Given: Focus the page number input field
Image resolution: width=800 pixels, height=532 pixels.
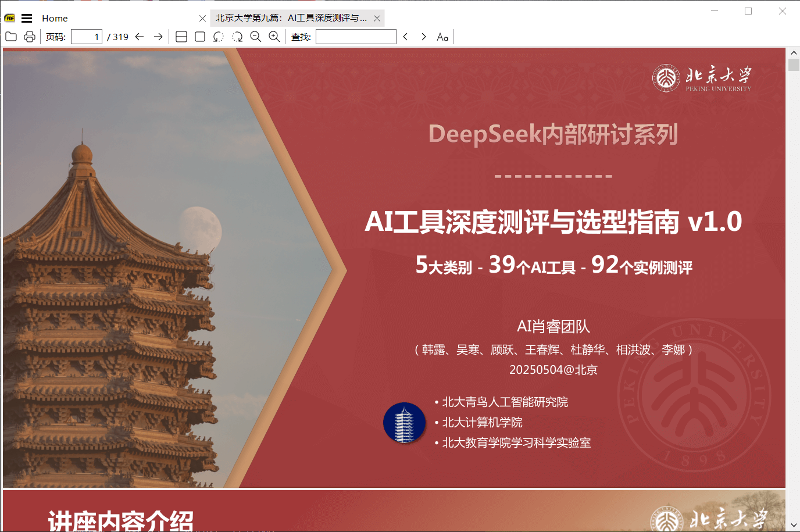Looking at the screenshot, I should (87, 37).
